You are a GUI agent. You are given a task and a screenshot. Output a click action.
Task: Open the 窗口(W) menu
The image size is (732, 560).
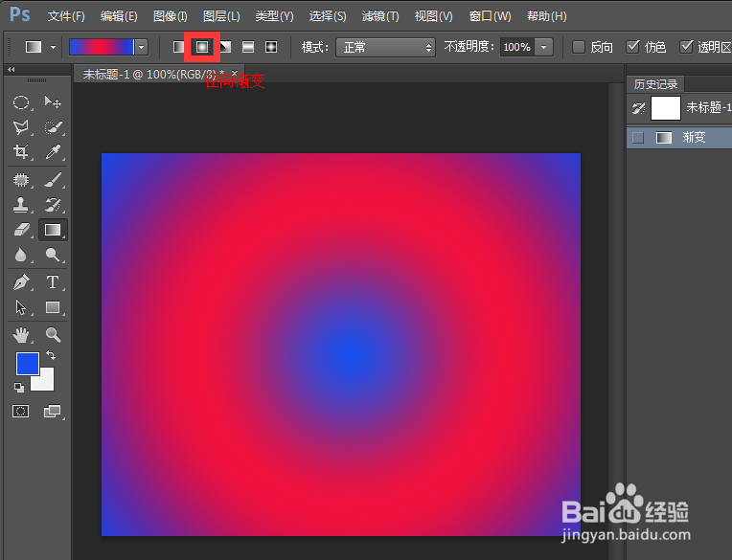(x=491, y=16)
